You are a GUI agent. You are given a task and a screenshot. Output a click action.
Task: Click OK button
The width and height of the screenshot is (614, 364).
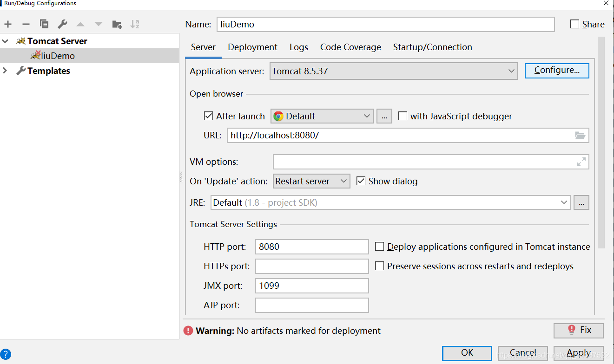coord(467,353)
